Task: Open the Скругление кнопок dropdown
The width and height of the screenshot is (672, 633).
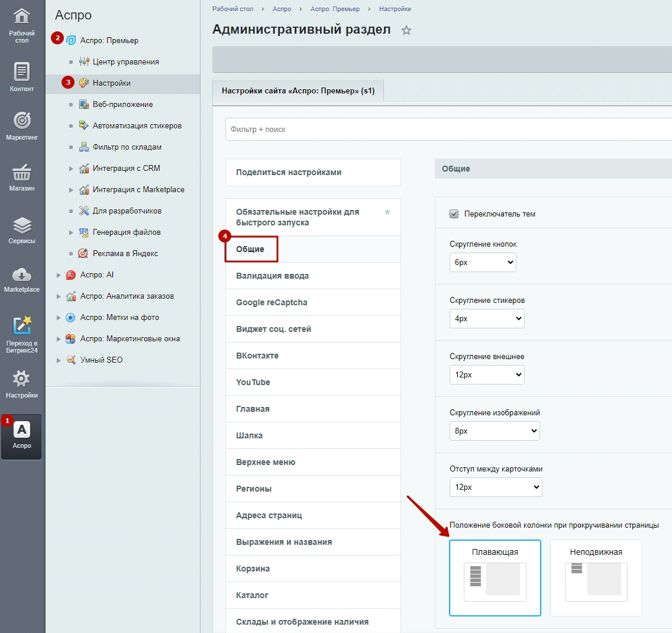Action: point(483,262)
